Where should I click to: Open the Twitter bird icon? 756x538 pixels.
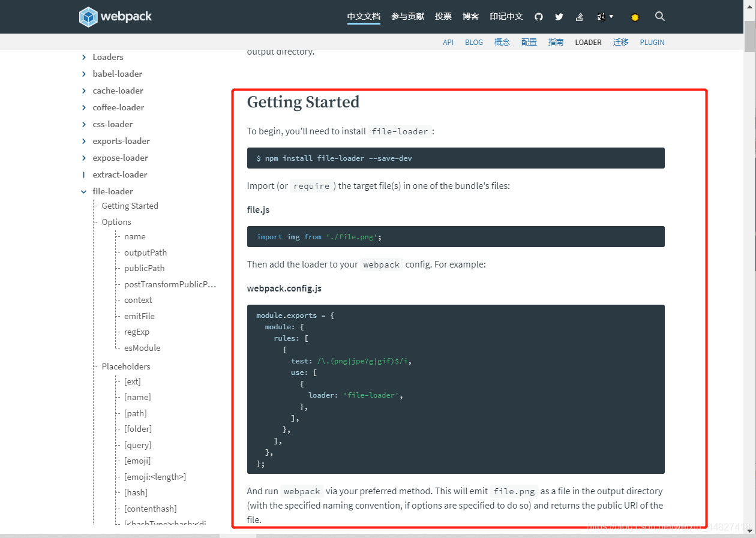click(x=559, y=17)
